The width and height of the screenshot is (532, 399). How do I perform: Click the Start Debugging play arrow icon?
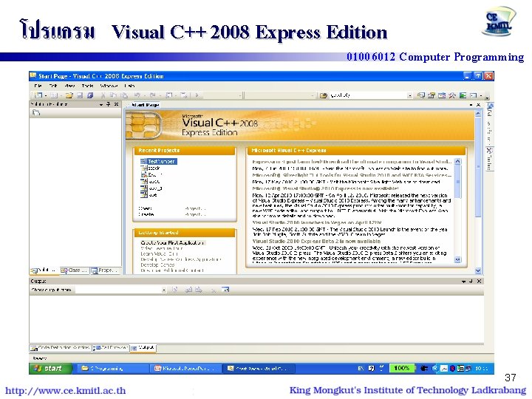[x=197, y=95]
